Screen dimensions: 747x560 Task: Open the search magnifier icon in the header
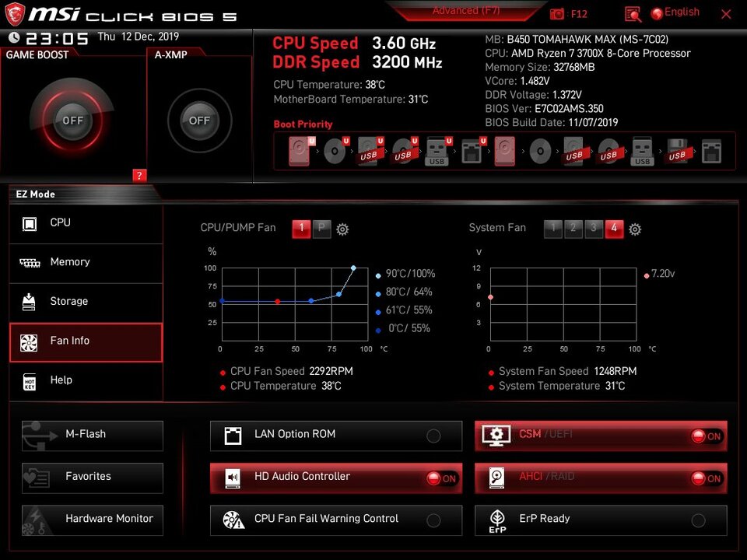pyautogui.click(x=633, y=14)
